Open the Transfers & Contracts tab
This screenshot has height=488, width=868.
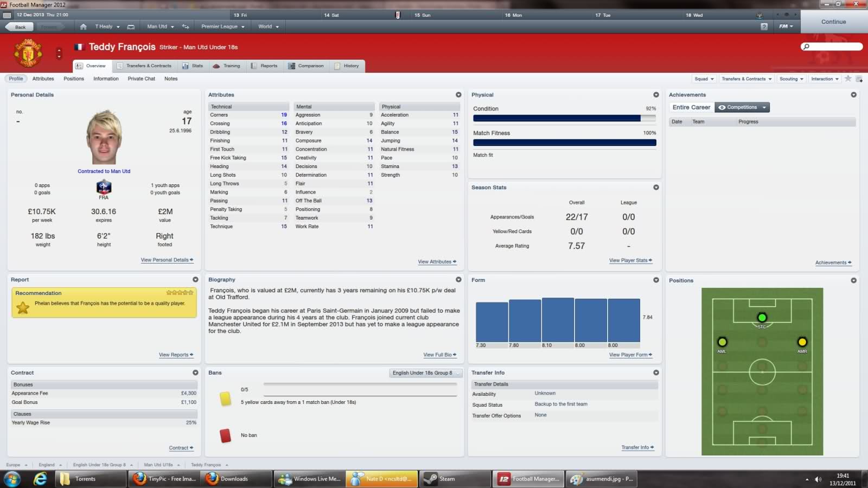click(x=144, y=66)
